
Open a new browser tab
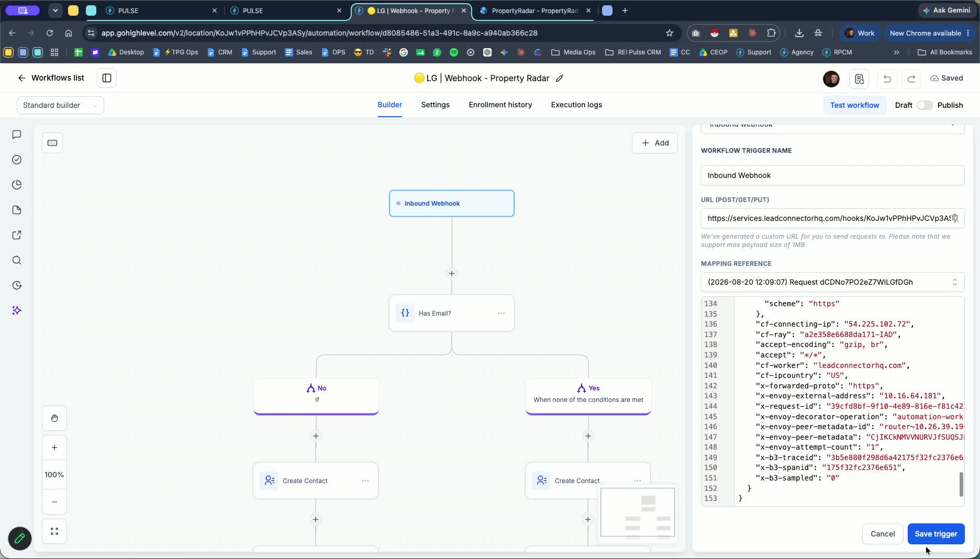(x=625, y=10)
